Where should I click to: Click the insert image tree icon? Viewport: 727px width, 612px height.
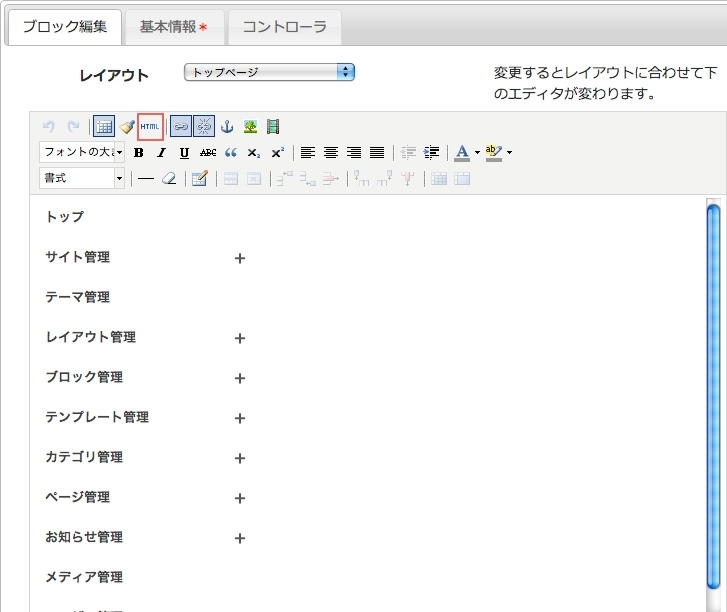click(x=250, y=127)
